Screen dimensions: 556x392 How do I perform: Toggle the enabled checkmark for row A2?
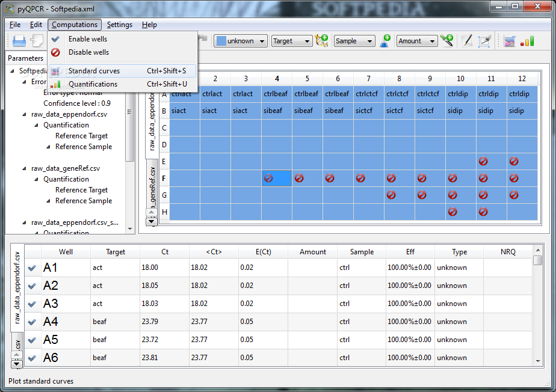click(32, 286)
